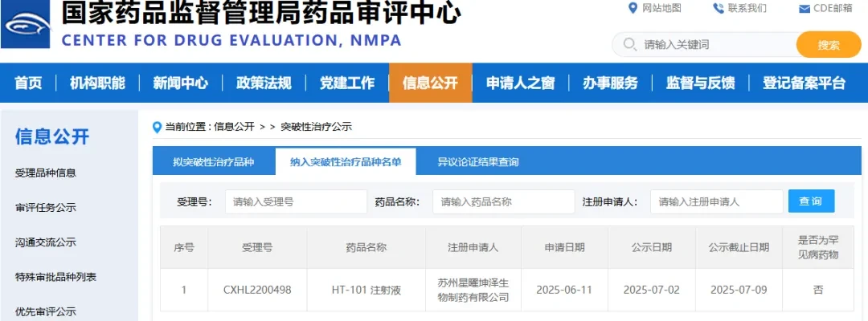This screenshot has height=321, width=868.
Task: Select the 异议论证结果查询 tab
Action: coord(478,162)
